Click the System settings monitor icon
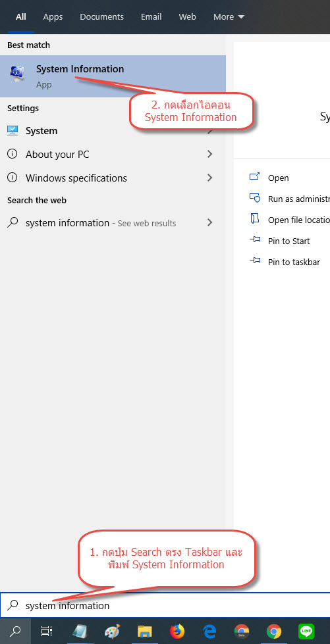 click(x=13, y=131)
